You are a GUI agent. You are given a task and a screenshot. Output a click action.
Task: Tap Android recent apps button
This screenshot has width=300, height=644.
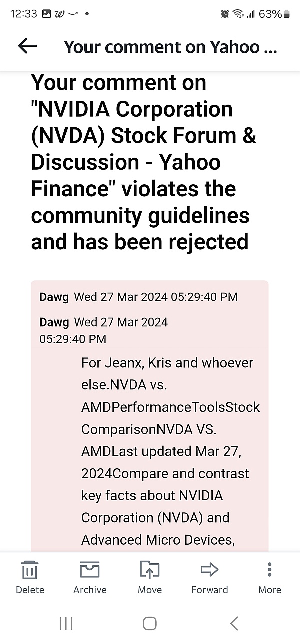pyautogui.click(x=66, y=623)
